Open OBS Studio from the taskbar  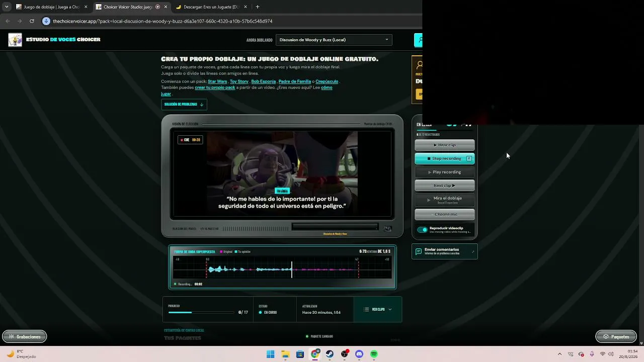pos(345,354)
